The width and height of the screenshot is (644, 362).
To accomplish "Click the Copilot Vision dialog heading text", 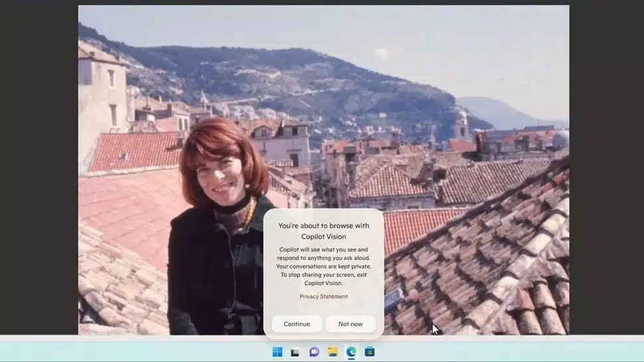I will (x=323, y=231).
